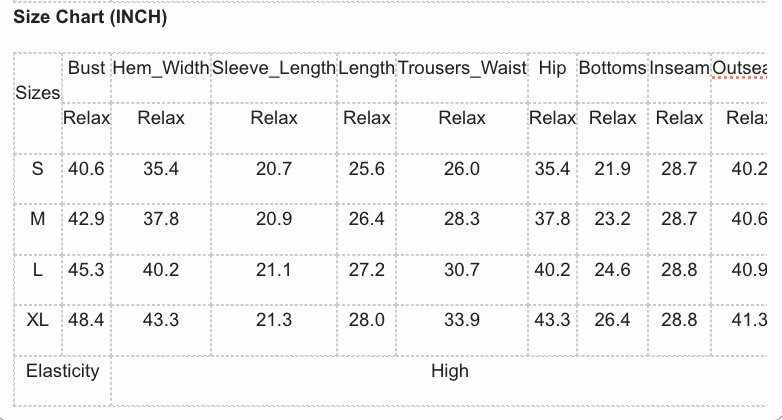Screen dimensions: 782x420
Task: Select the Bust column header
Action: point(86,68)
